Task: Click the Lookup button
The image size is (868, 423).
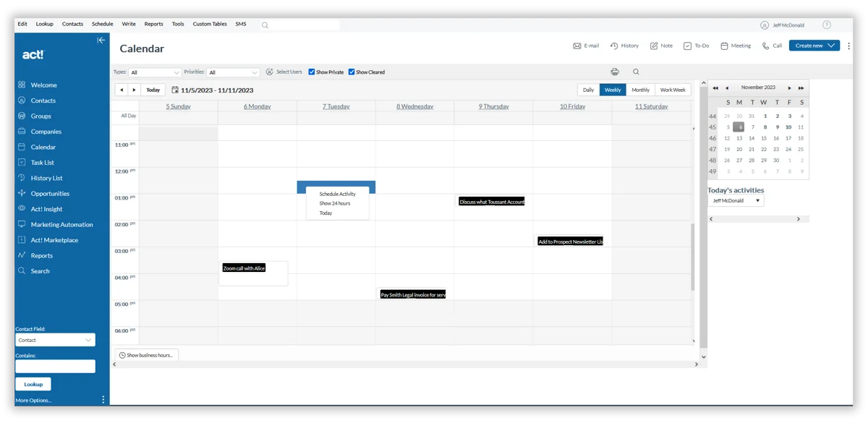Action: (x=33, y=384)
